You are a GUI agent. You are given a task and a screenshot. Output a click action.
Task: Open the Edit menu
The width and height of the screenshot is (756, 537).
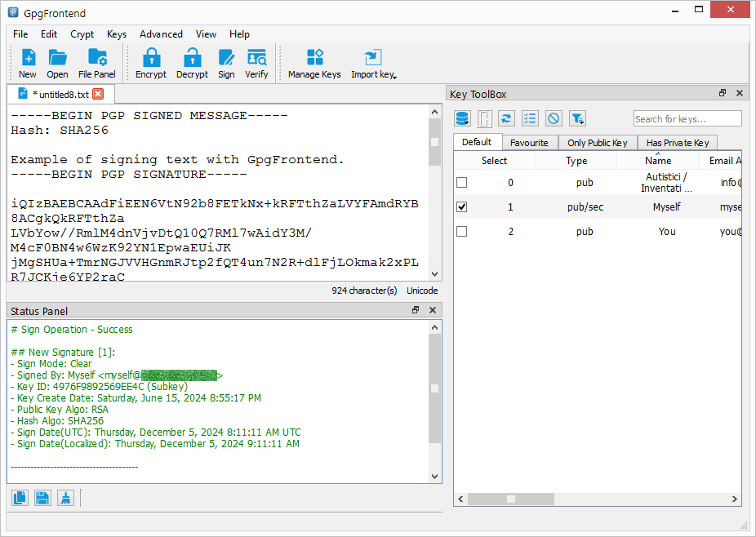pyautogui.click(x=49, y=34)
